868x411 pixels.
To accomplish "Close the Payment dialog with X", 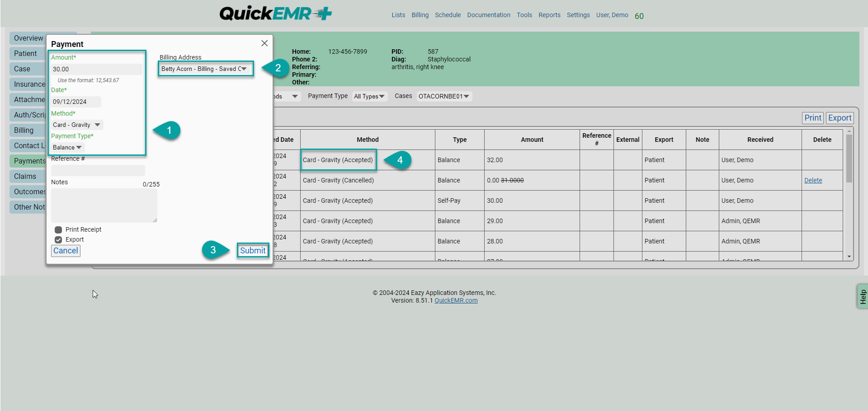I will (264, 43).
